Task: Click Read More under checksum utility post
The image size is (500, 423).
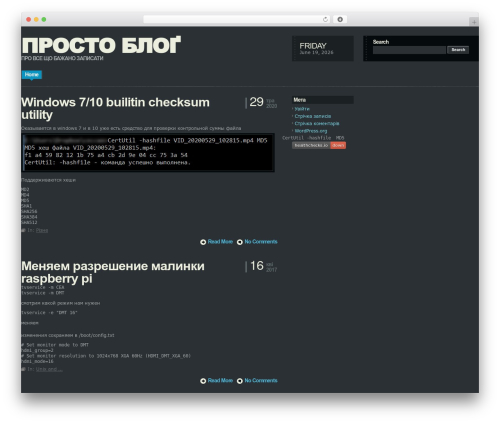Action: click(220, 242)
